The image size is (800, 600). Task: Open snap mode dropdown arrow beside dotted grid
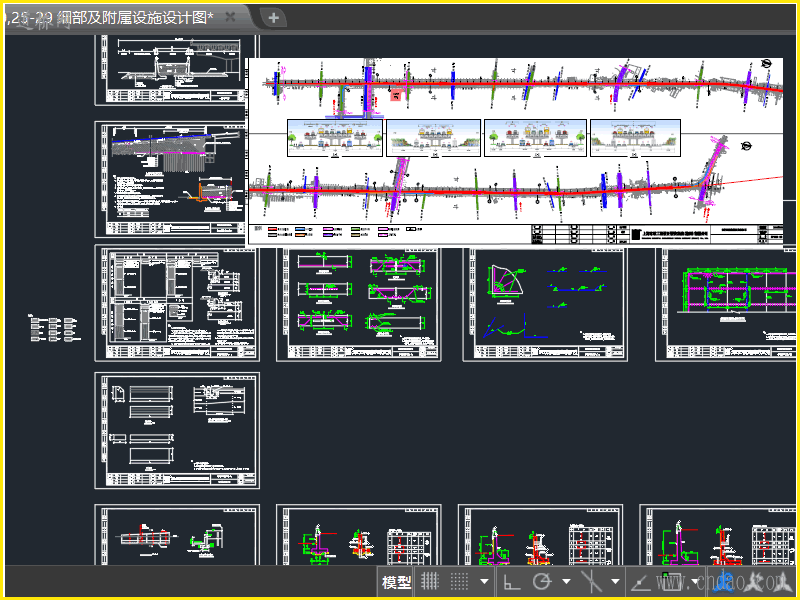tap(484, 581)
